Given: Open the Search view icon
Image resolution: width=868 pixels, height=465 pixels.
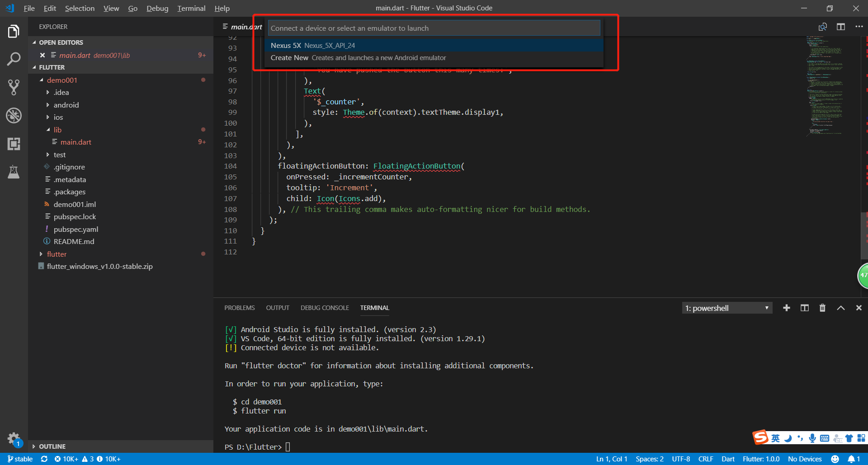Looking at the screenshot, I should click(14, 59).
